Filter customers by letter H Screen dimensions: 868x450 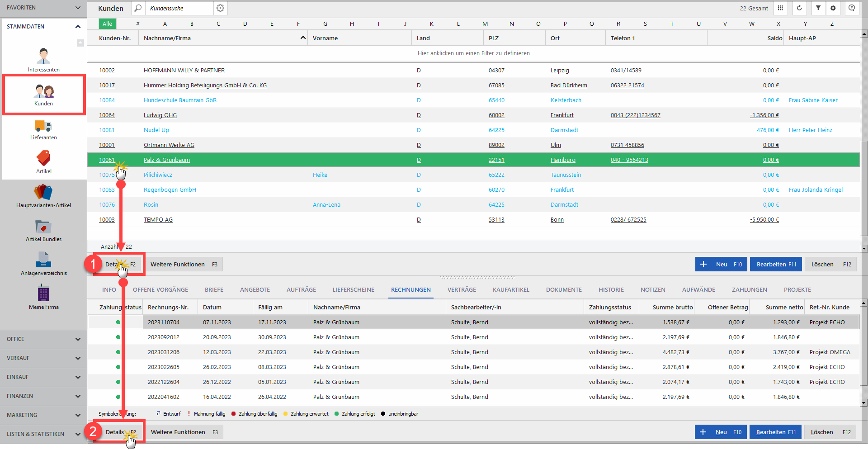(352, 24)
